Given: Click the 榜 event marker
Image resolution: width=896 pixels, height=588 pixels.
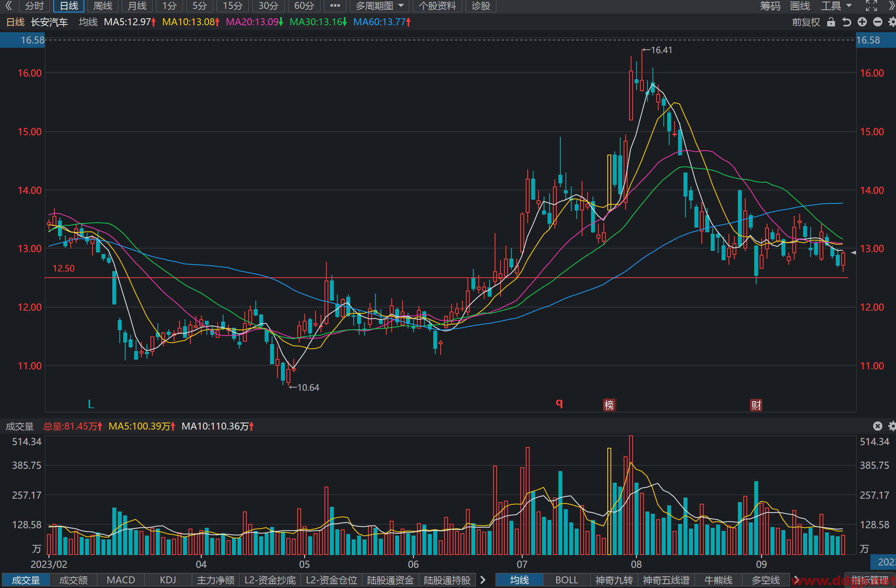Looking at the screenshot, I should pos(609,405).
